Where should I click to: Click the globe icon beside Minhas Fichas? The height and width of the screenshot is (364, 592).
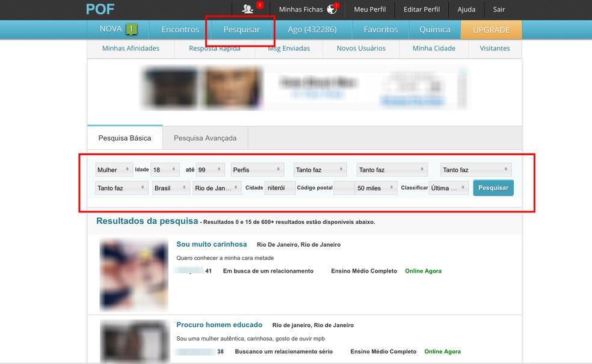331,9
